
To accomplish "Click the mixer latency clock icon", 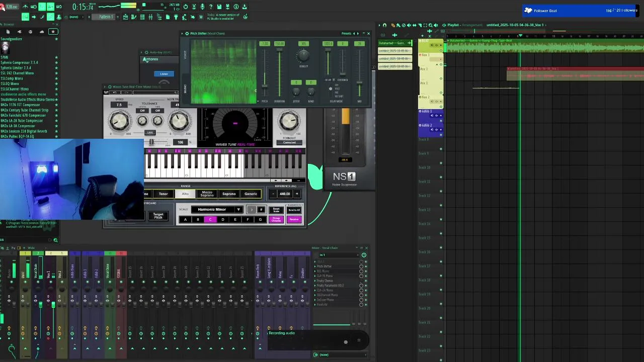I will 364,255.
